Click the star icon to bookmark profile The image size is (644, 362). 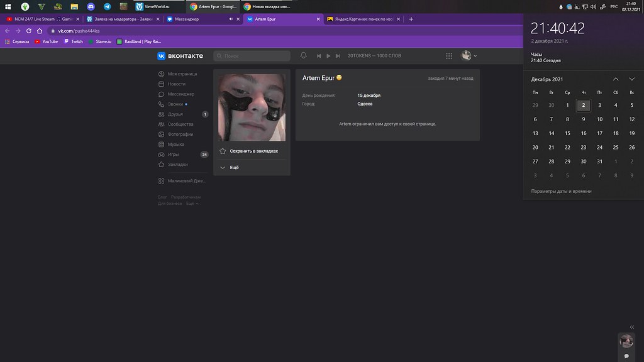(223, 151)
